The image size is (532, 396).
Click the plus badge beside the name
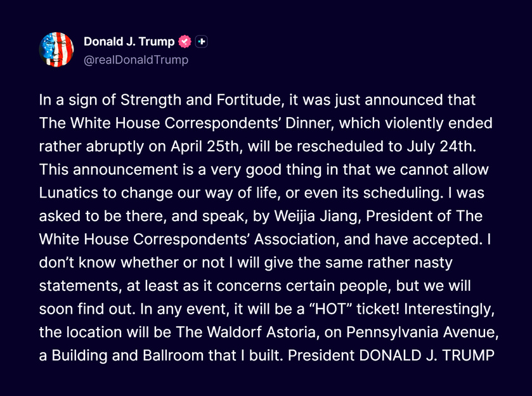202,42
